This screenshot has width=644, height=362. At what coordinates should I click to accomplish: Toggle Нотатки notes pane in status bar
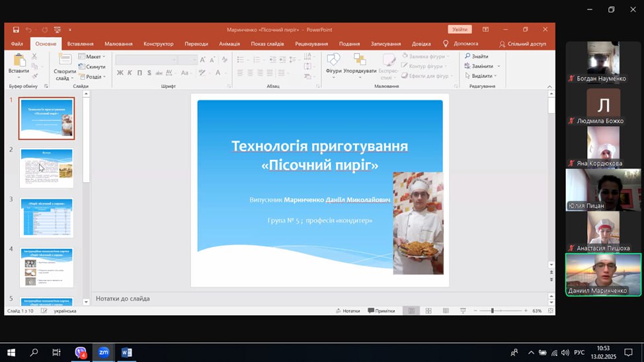(x=347, y=310)
